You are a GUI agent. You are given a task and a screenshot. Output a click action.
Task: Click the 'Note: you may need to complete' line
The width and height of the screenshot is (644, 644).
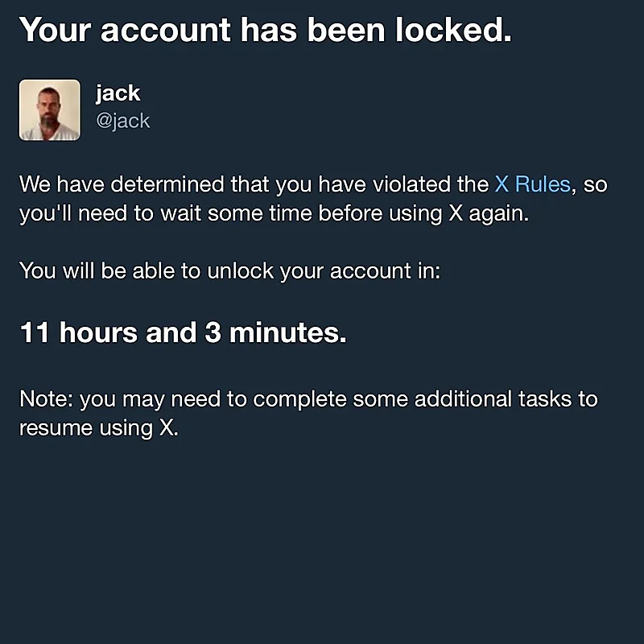[308, 399]
